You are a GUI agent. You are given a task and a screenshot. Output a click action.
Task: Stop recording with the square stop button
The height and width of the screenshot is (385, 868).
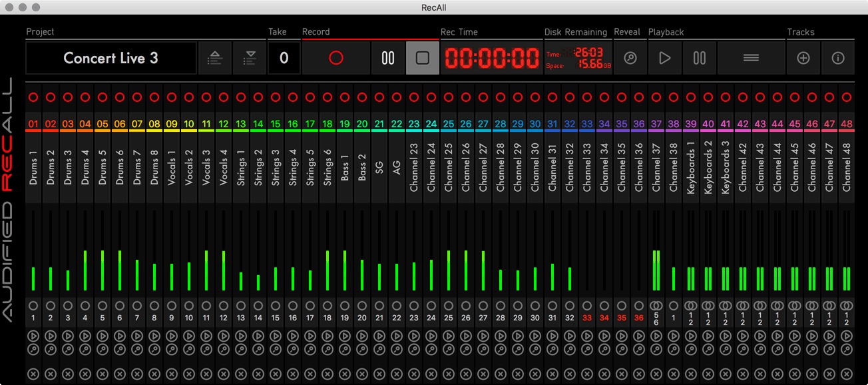[x=422, y=58]
